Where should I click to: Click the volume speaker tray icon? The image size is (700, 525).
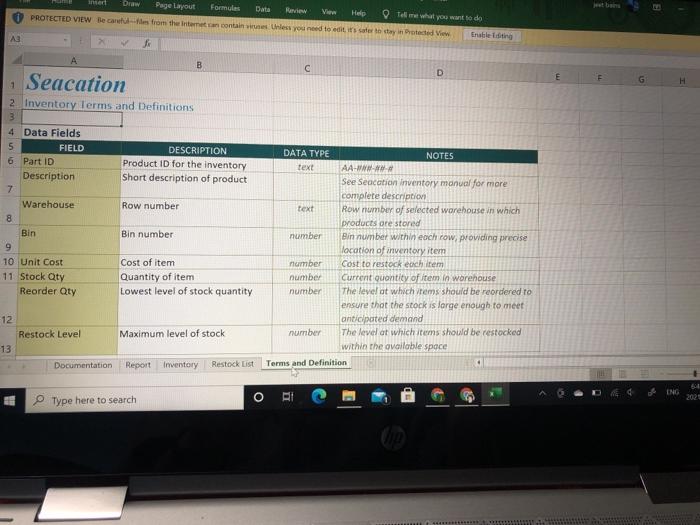tap(630, 392)
